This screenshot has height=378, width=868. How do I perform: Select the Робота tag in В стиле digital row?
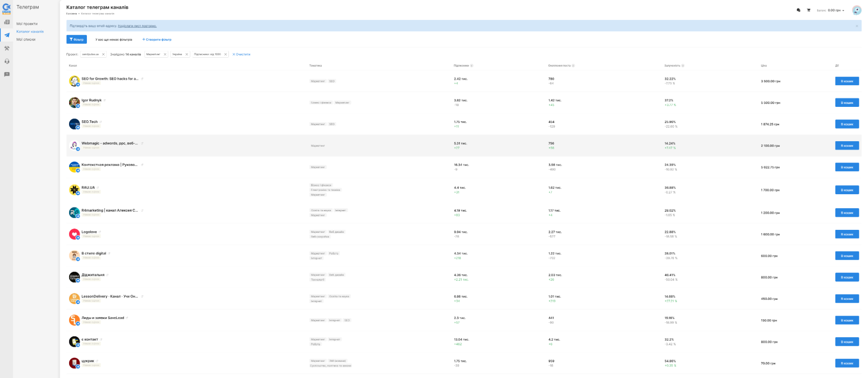[x=333, y=253]
